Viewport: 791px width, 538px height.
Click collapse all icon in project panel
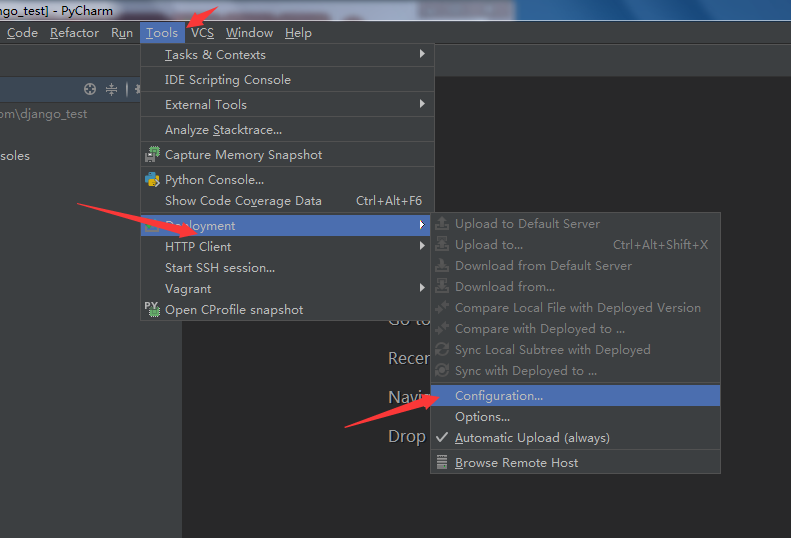click(111, 89)
